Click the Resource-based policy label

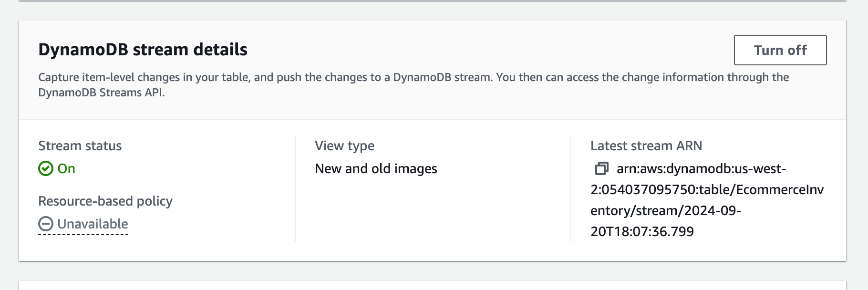click(105, 201)
